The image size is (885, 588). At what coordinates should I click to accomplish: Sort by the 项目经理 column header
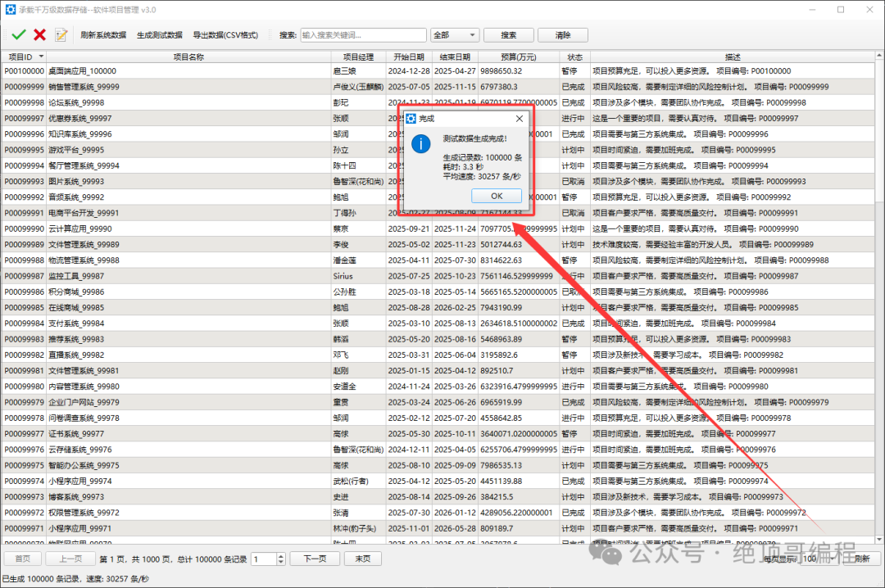358,57
